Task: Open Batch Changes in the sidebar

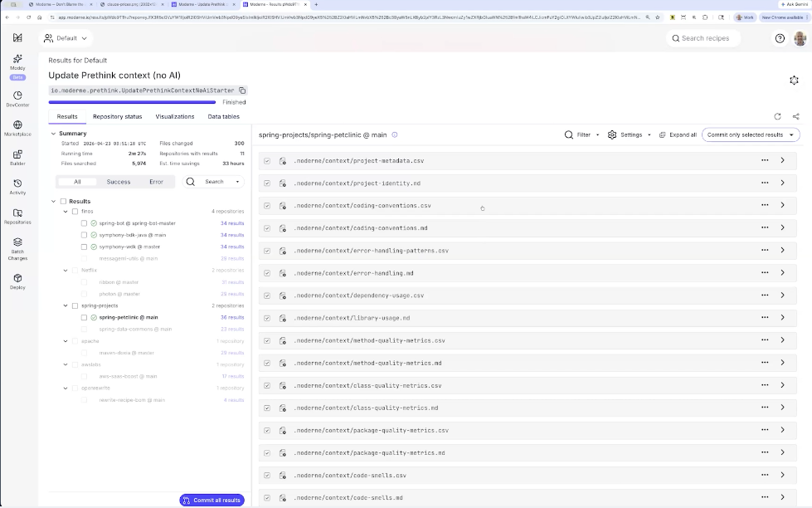Action: [17, 249]
